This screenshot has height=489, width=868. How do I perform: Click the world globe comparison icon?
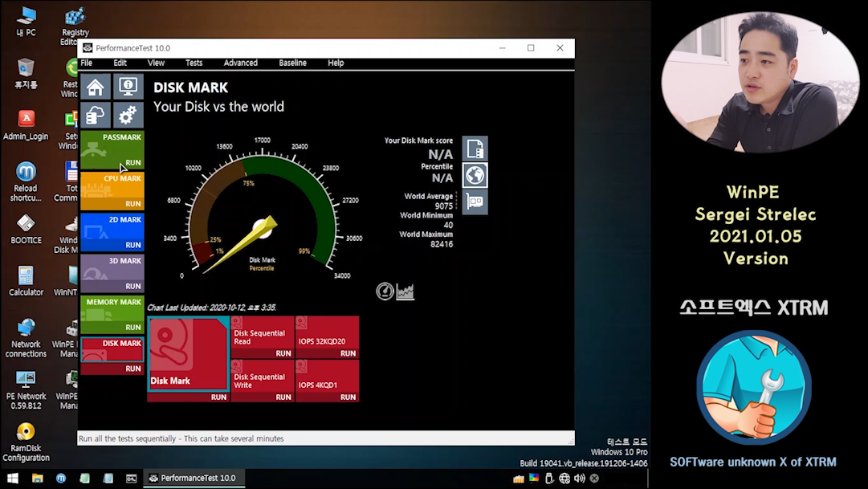(x=475, y=176)
